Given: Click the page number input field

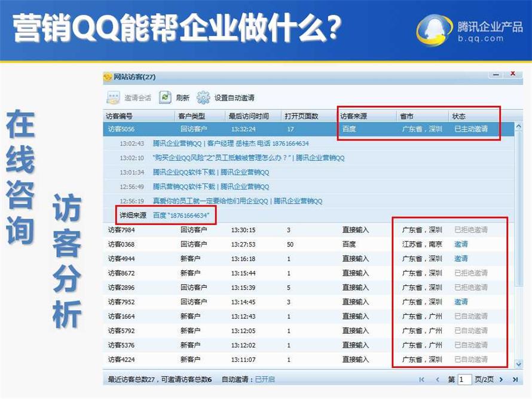Looking at the screenshot, I should point(465,379).
